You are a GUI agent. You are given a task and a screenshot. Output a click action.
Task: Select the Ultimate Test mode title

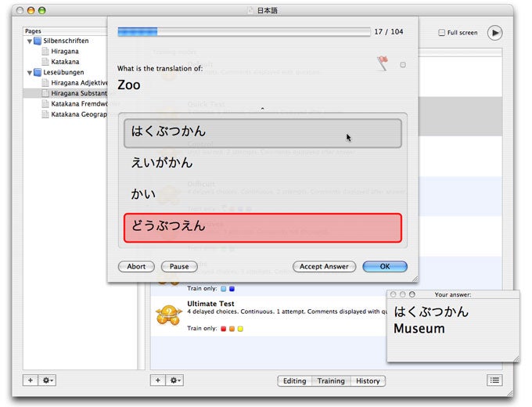210,304
